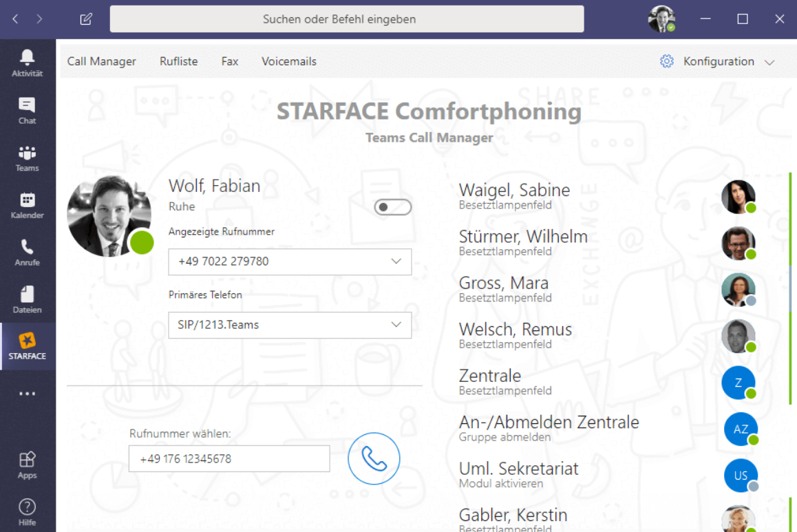The image size is (797, 532).
Task: Switch to the Rufliste tab
Action: pos(178,61)
